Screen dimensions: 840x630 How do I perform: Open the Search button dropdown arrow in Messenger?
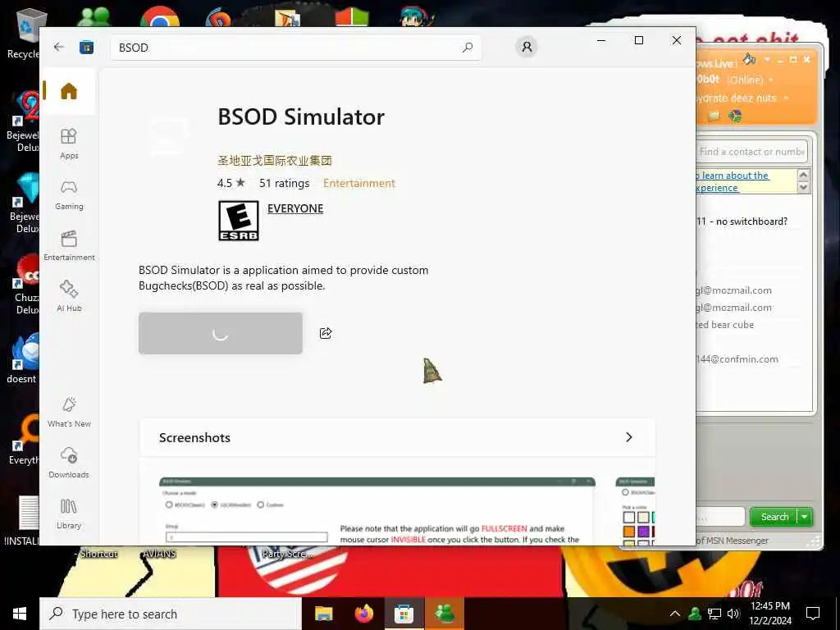pyautogui.click(x=805, y=517)
